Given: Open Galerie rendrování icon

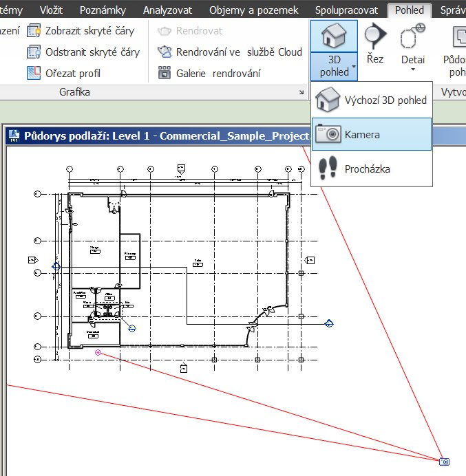Looking at the screenshot, I should [165, 73].
